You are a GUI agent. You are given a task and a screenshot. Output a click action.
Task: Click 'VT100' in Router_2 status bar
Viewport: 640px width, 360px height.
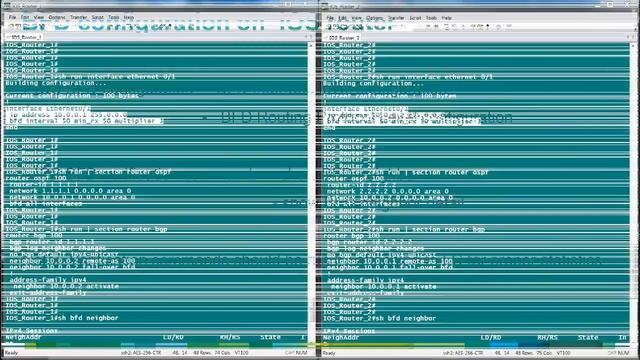564,353
